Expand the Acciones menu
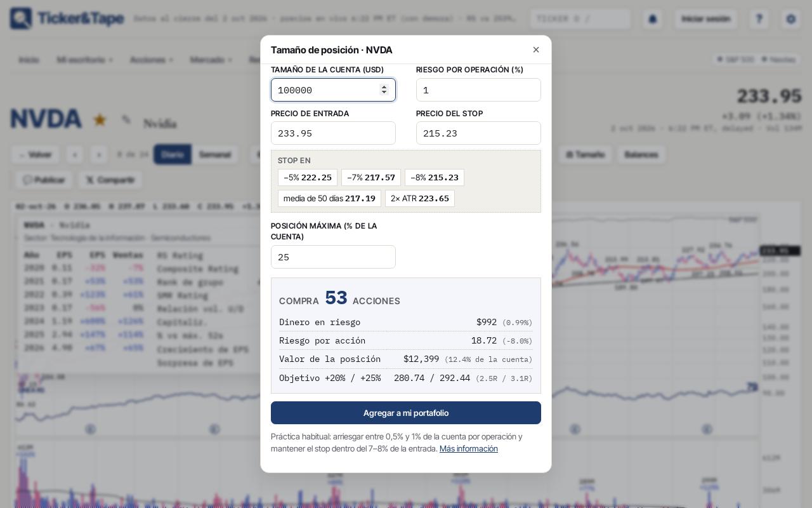 click(152, 60)
